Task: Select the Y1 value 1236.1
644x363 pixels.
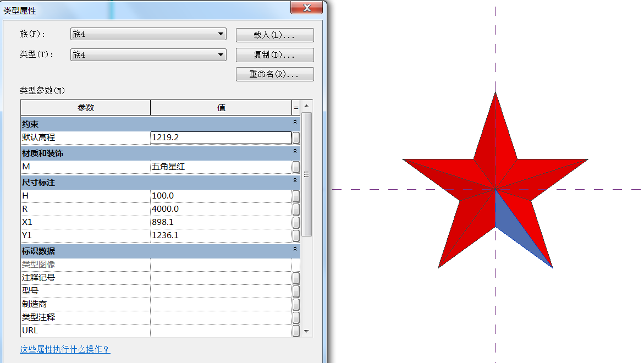Action: pyautogui.click(x=221, y=235)
